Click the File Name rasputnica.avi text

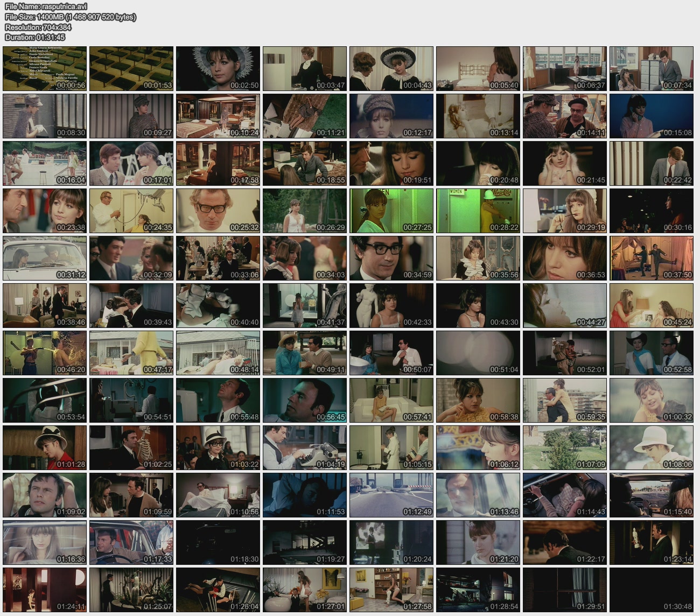46,7
